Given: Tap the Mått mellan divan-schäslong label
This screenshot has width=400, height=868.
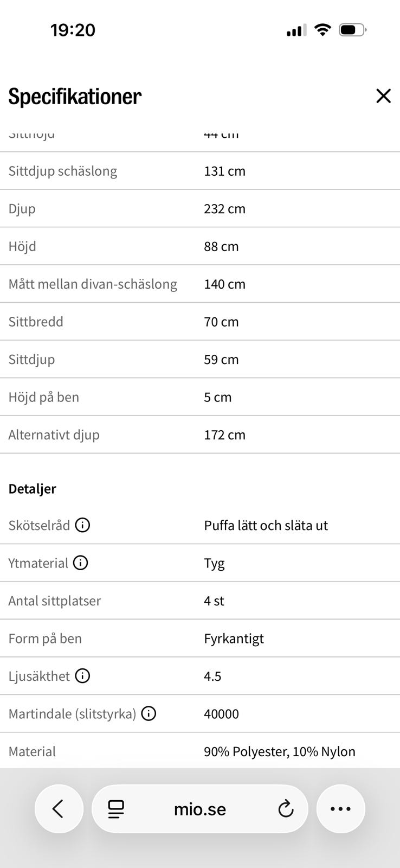Looking at the screenshot, I should 93,284.
